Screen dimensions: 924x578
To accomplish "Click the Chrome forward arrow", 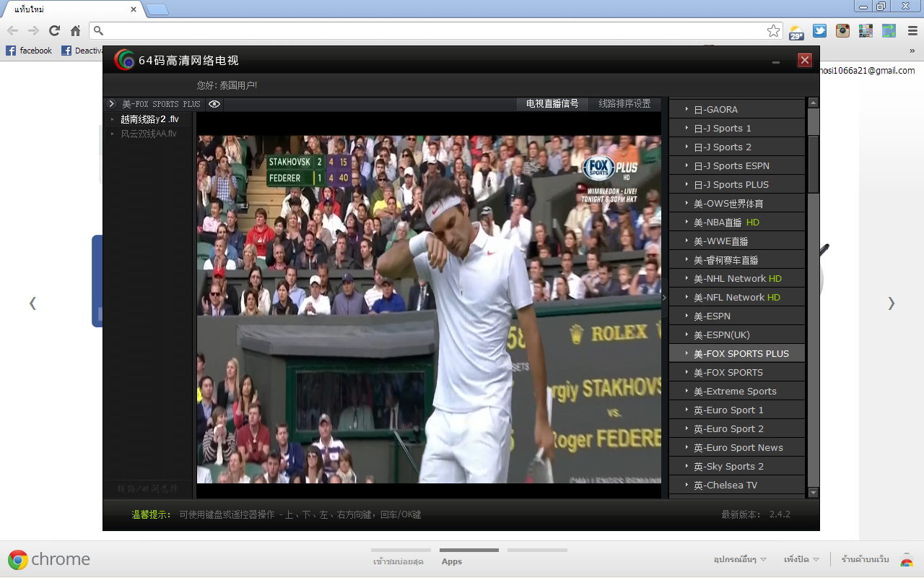I will (33, 30).
